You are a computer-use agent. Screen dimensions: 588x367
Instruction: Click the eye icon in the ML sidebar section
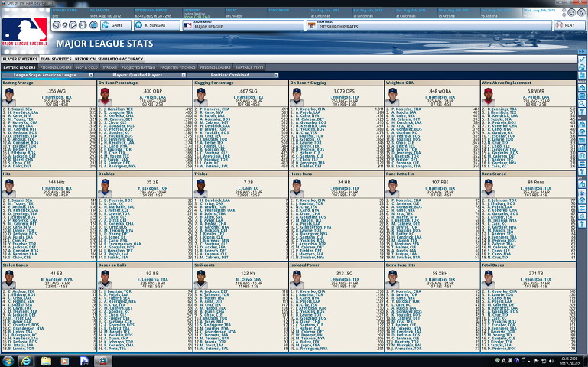[x=582, y=132]
